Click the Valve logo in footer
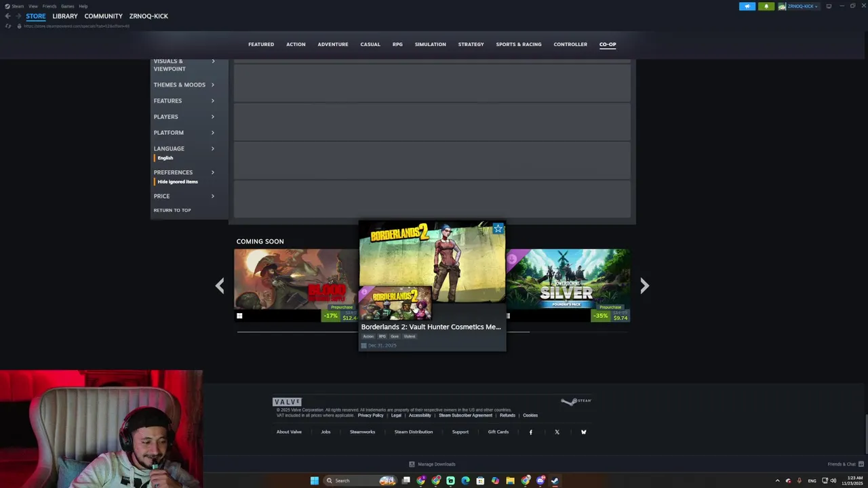 point(287,402)
